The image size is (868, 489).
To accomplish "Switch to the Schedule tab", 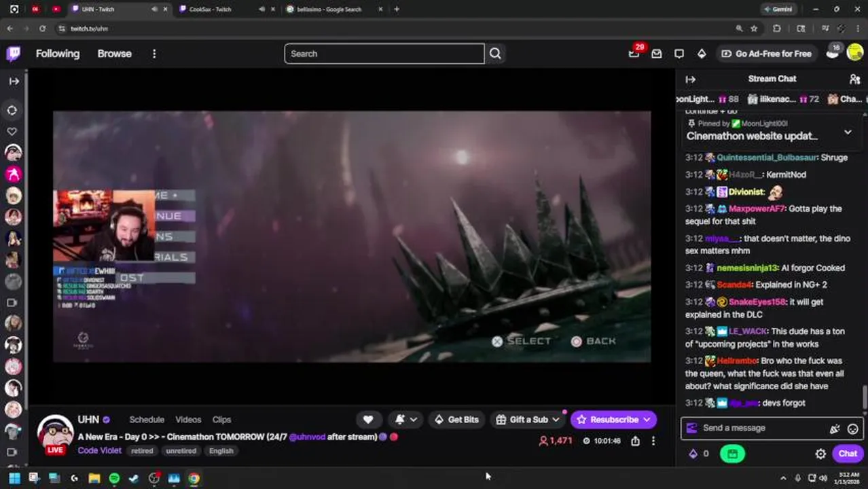I will [x=147, y=420].
